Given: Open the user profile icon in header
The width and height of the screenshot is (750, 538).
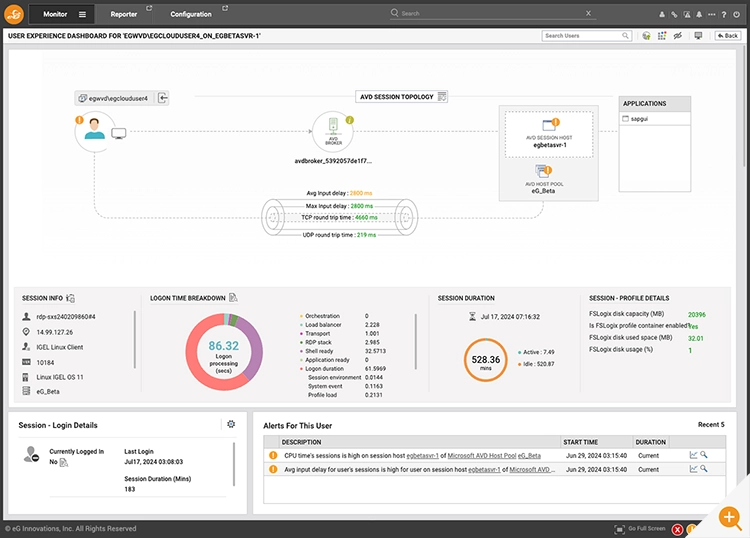Looking at the screenshot, I should (x=662, y=15).
